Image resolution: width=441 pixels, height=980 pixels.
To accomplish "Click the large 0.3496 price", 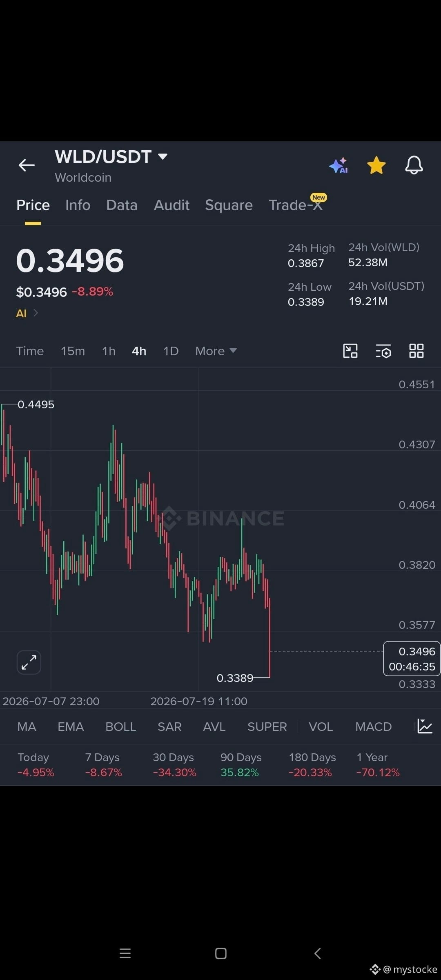I will (x=70, y=261).
